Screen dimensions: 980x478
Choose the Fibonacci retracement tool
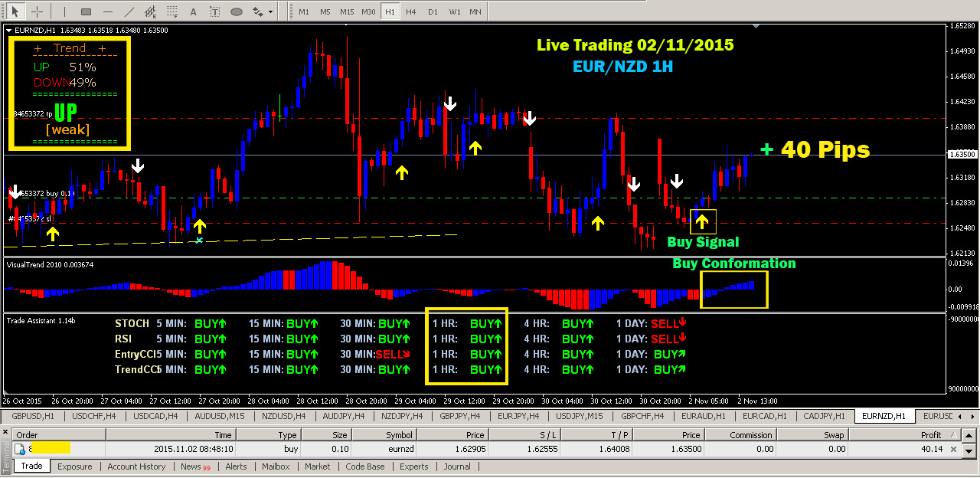172,11
